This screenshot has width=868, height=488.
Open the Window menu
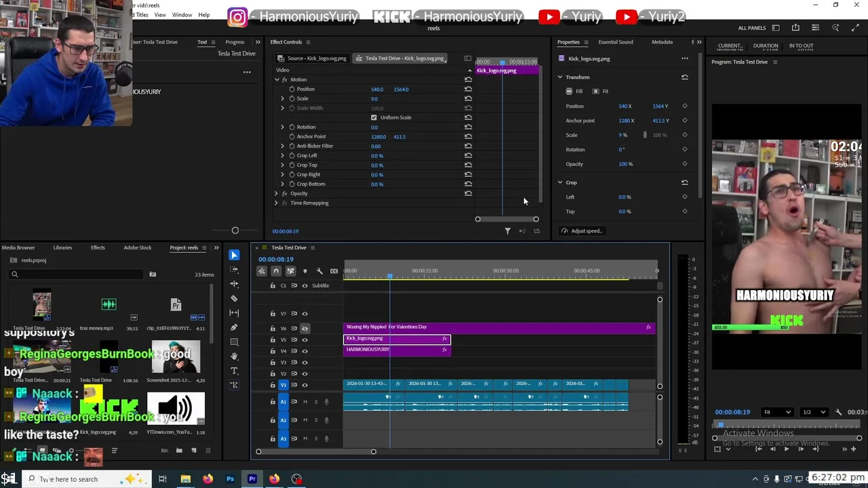182,15
